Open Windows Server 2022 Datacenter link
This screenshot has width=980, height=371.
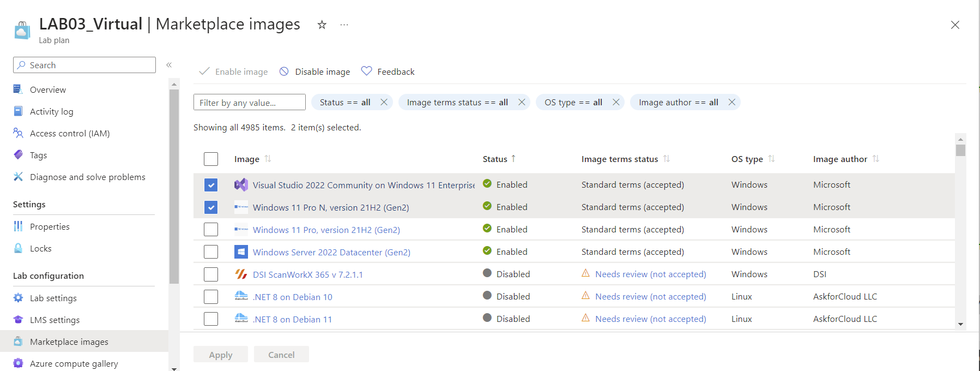331,252
